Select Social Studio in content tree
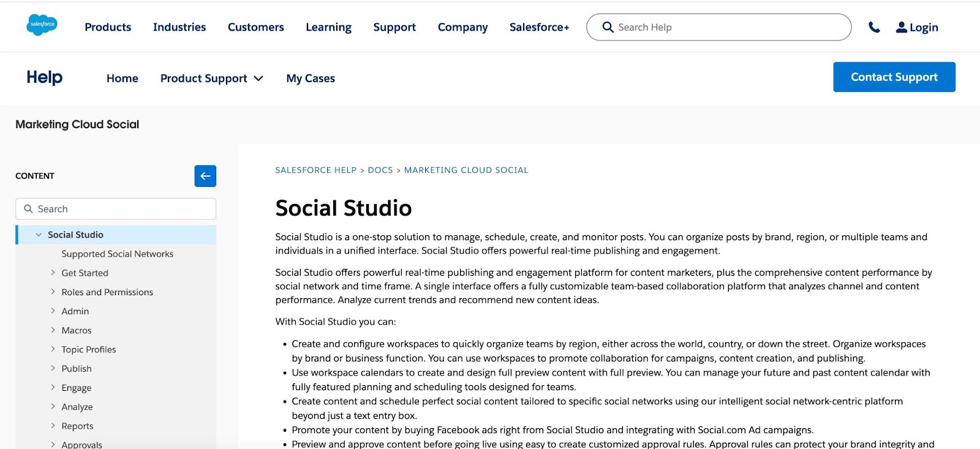 coord(75,235)
